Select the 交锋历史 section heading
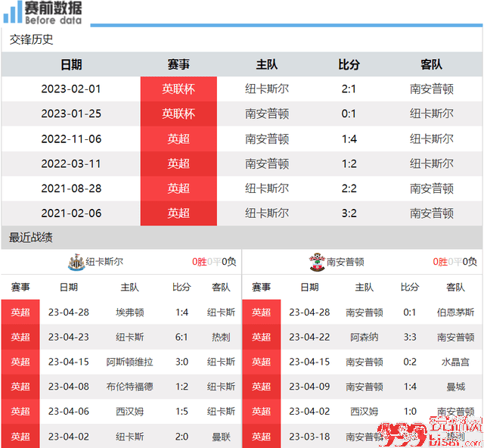The width and height of the screenshot is (484, 448). click(x=32, y=39)
